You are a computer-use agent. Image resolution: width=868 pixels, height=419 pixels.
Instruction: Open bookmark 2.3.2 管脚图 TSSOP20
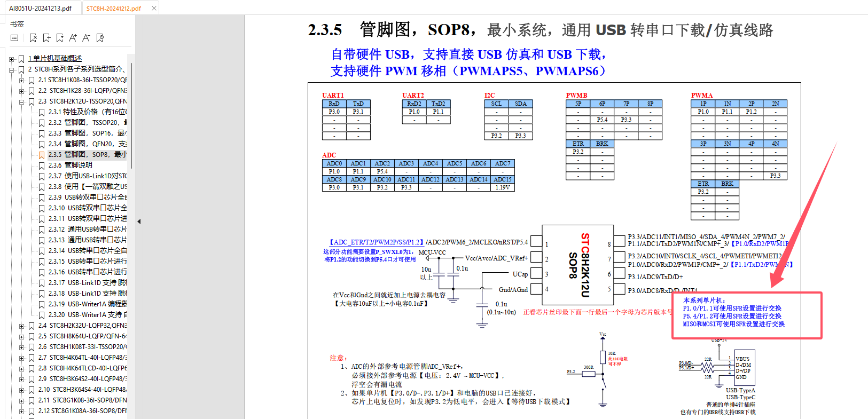88,123
